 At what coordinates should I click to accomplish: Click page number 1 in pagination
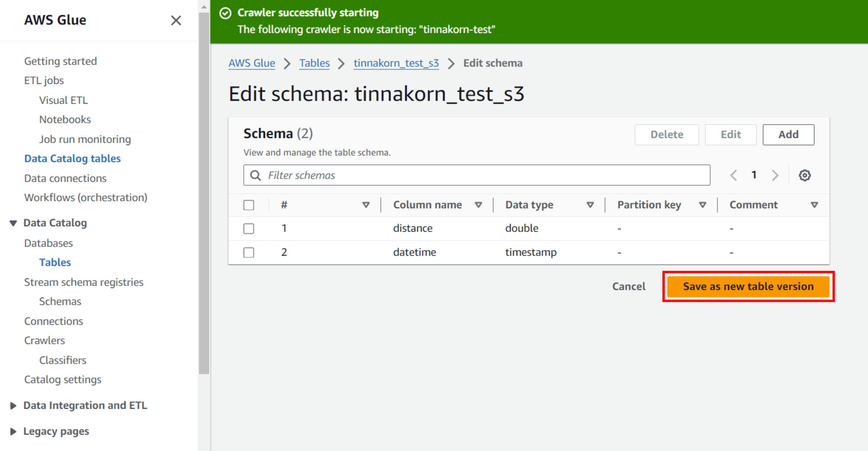pos(754,175)
